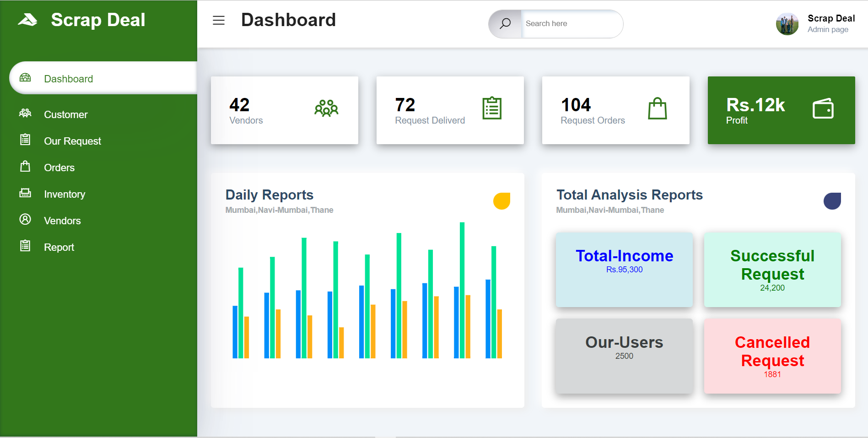Click the Dashboard sidebar icon

pyautogui.click(x=25, y=78)
